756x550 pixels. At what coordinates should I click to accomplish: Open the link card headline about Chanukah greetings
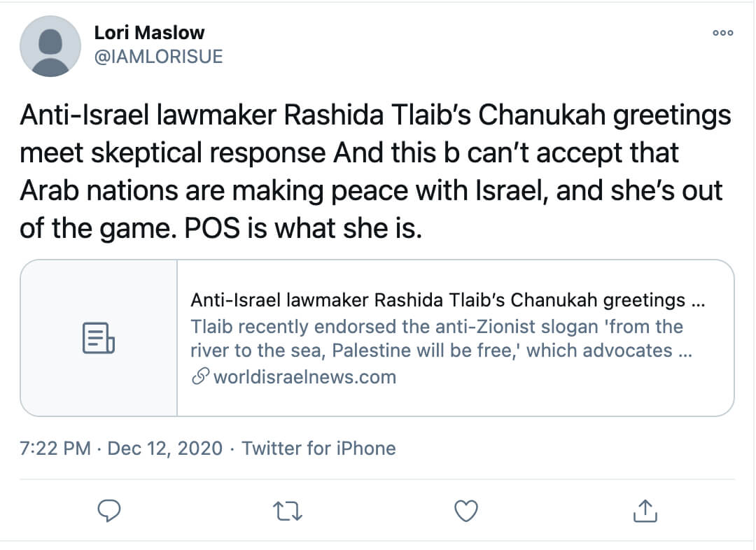(447, 300)
